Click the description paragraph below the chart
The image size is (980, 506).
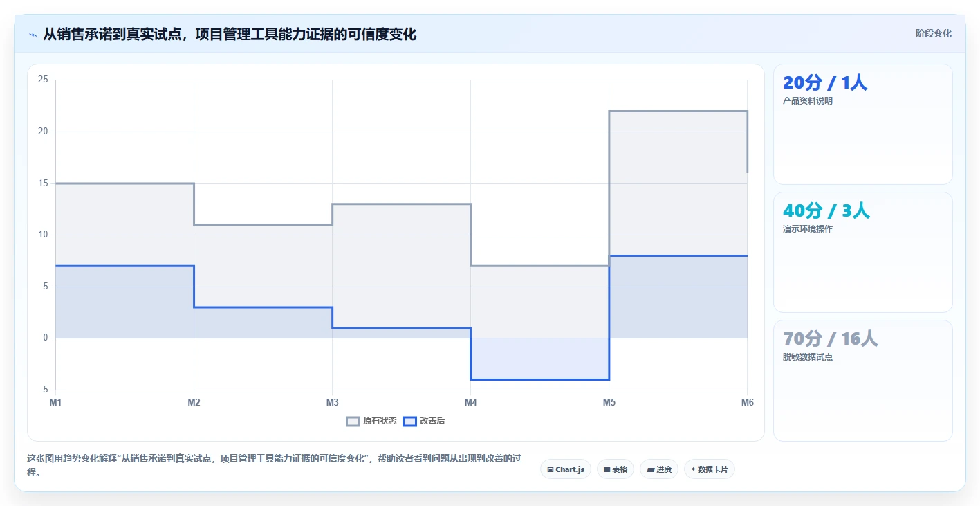click(274, 465)
